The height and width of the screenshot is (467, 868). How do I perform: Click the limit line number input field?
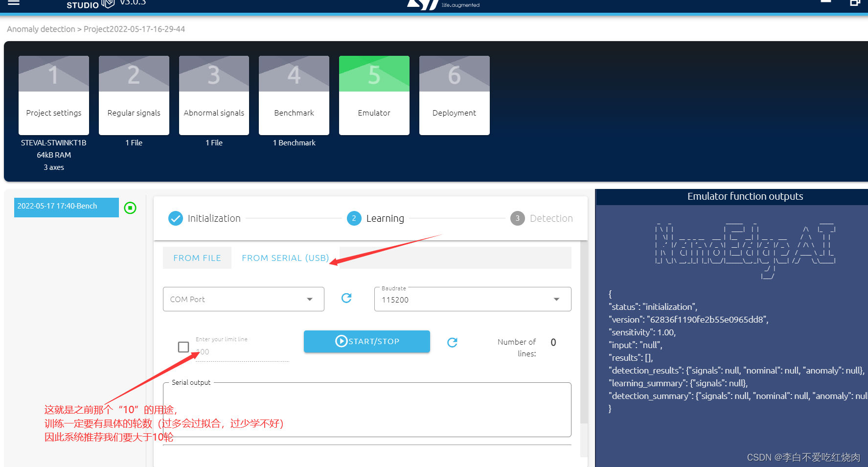coord(242,352)
